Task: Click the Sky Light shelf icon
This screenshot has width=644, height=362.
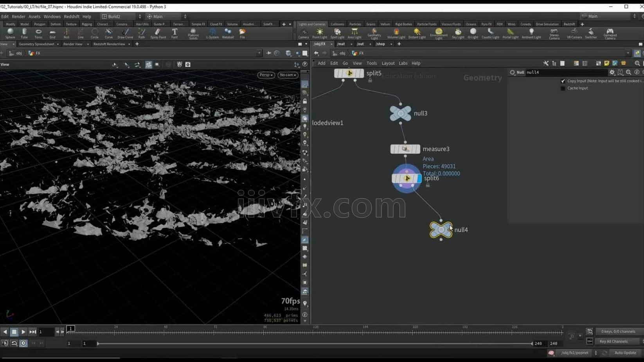Action: [458, 33]
